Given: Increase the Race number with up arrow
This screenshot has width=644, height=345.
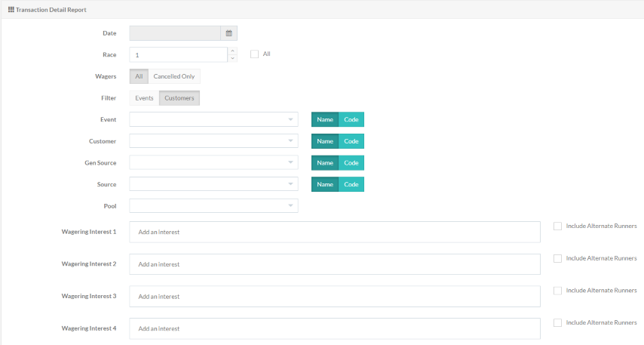Looking at the screenshot, I should [232, 51].
